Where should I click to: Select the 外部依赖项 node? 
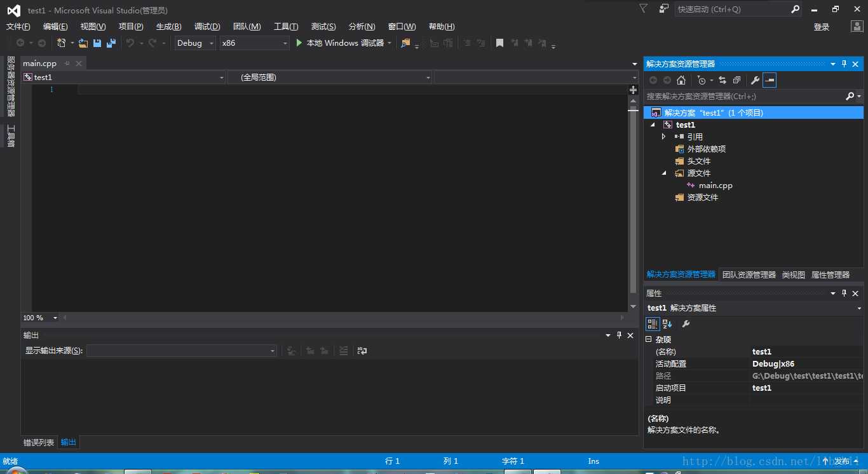[x=706, y=149]
